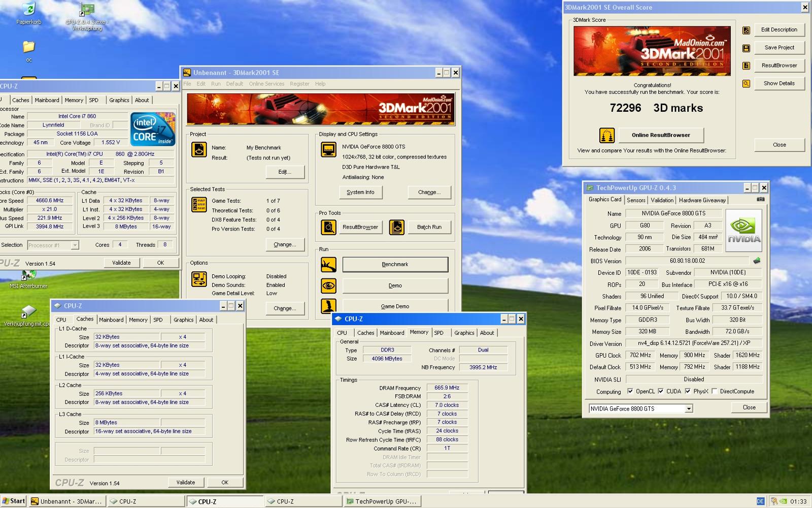The width and height of the screenshot is (812, 508).
Task: Toggle the PhysX checkbox in GPU-Z
Action: point(688,391)
